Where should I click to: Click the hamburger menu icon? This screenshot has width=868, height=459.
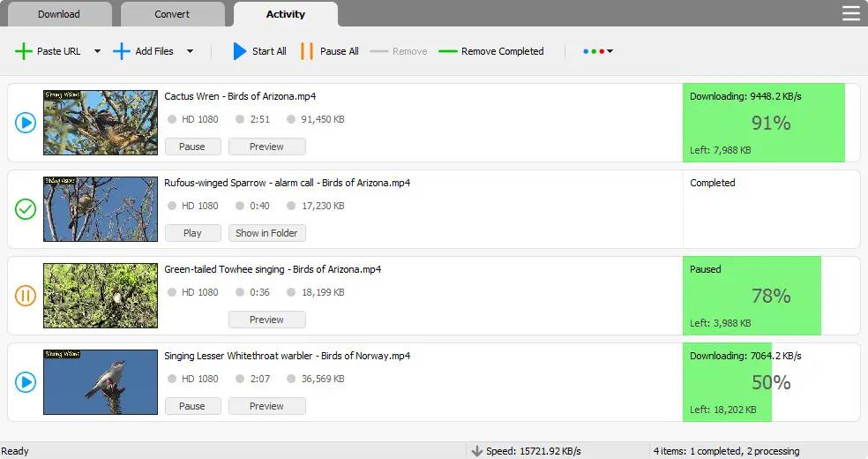point(850,13)
